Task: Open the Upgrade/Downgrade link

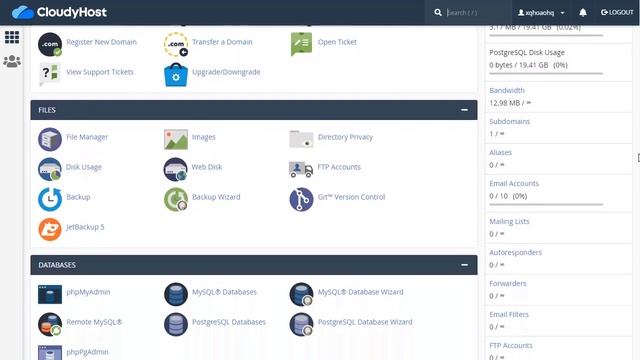Action: tap(226, 72)
